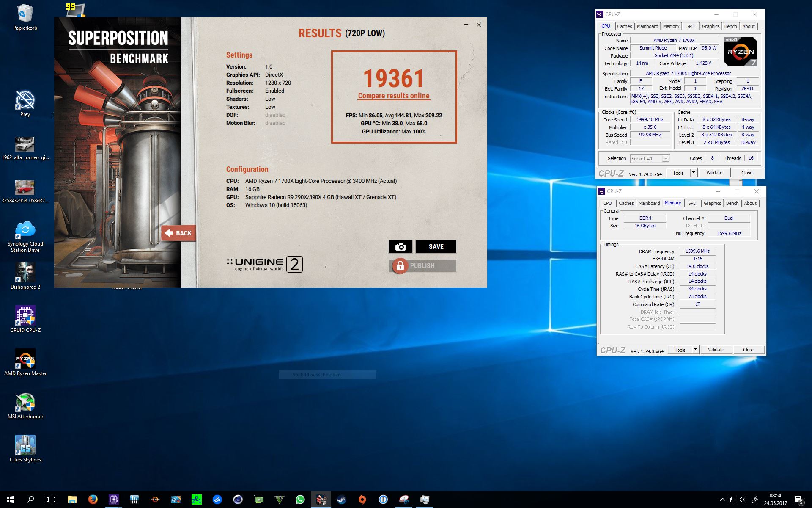Click the BACK arrow button
This screenshot has height=508, width=812.
[178, 233]
